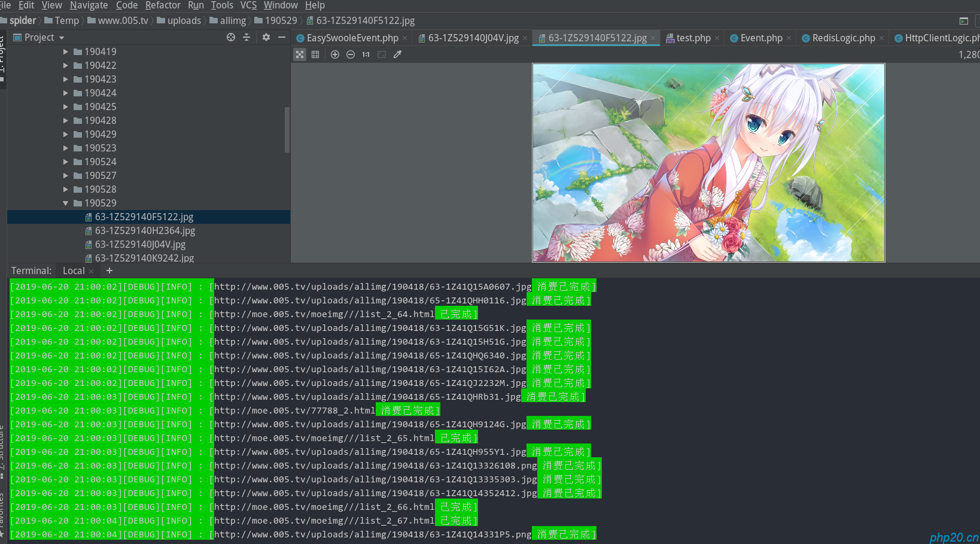Add a new terminal session with plus
Viewport: 980px width, 544px height.
pyautogui.click(x=109, y=271)
